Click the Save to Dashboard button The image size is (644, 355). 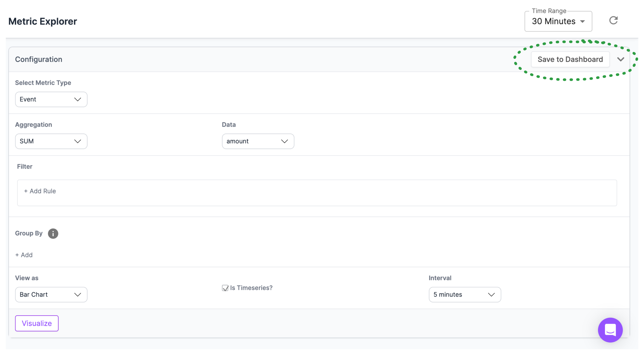[570, 59]
